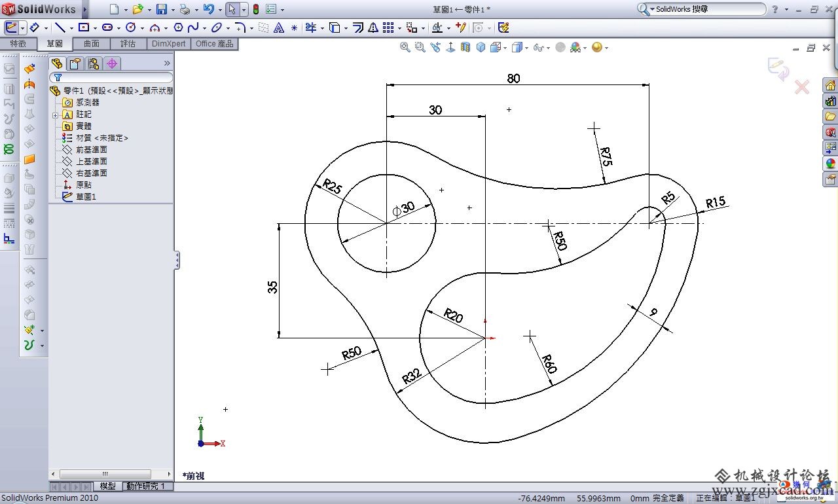Select the Linear Sketch Pattern tool
This screenshot has width=838, height=504.
[388, 27]
